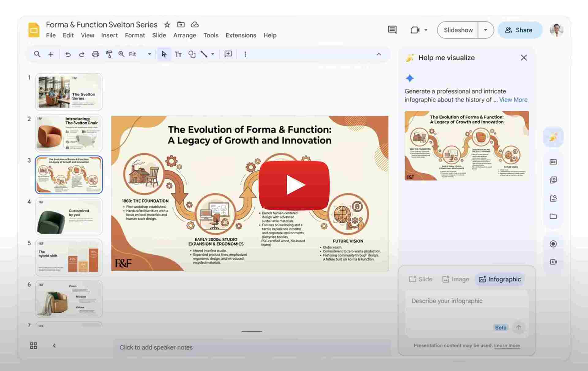This screenshot has width=588, height=371.
Task: Select the text box tool
Action: coord(178,54)
